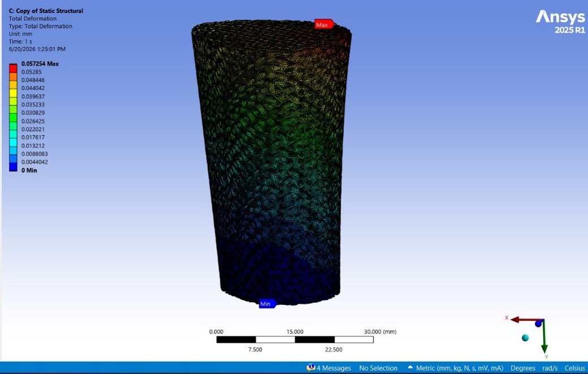Click the 0.0044042 legend value
This screenshot has width=588, height=374.
pyautogui.click(x=35, y=162)
